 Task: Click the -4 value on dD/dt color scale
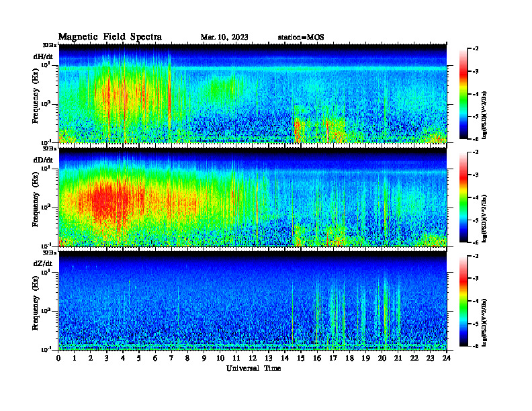[476, 197]
